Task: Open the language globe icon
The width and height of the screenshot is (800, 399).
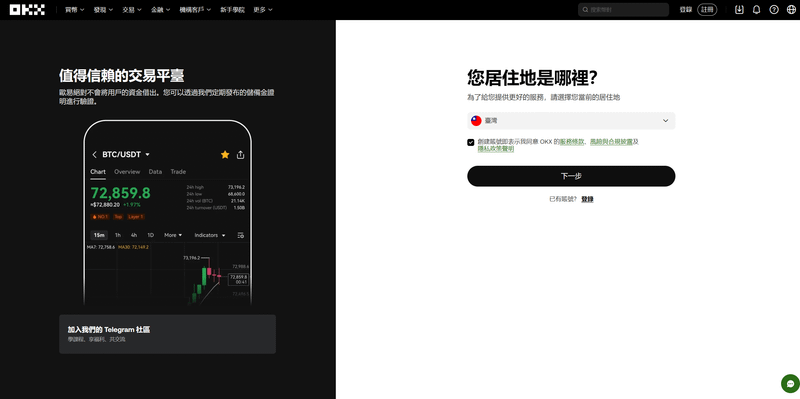Action: click(x=791, y=10)
